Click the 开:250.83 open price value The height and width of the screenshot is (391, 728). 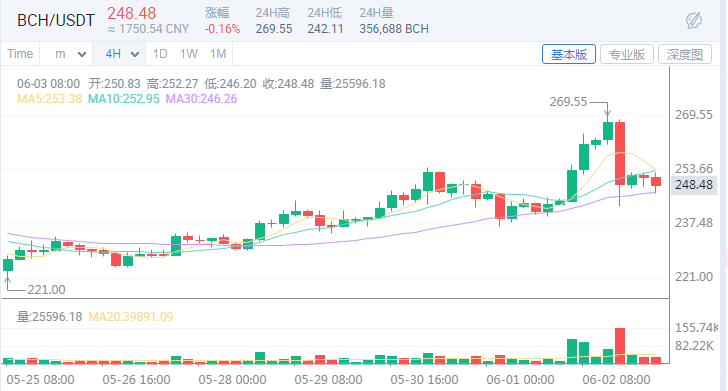click(x=114, y=84)
